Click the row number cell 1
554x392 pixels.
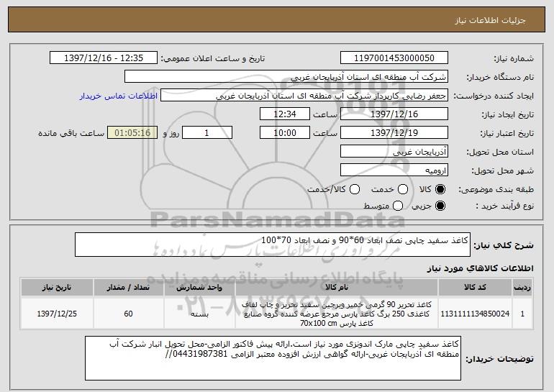coord(522,314)
